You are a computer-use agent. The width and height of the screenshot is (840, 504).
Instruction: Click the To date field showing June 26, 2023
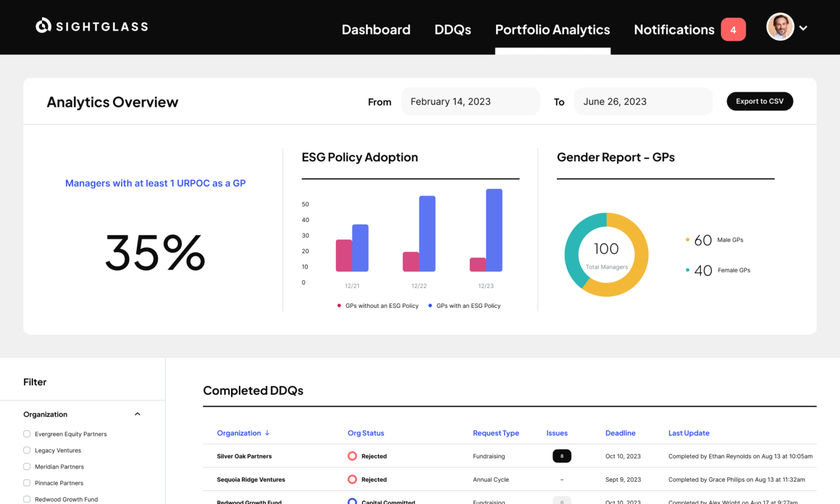click(643, 101)
